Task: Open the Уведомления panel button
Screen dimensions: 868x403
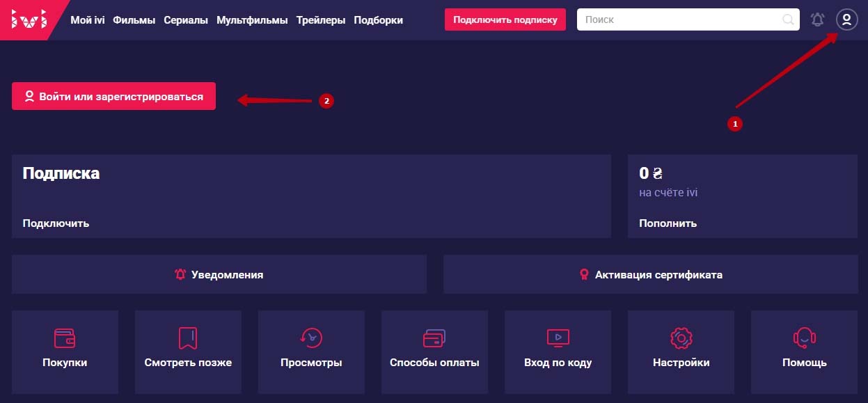Action: 219,274
